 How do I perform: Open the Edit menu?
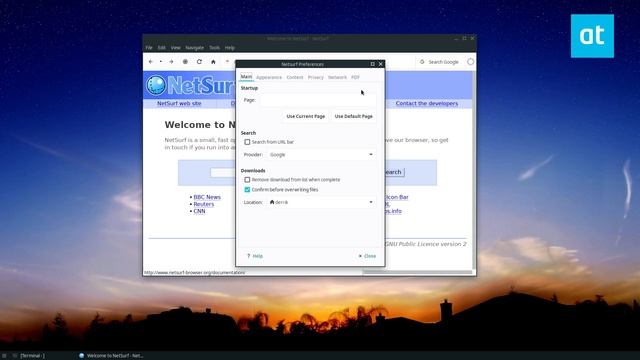[162, 48]
